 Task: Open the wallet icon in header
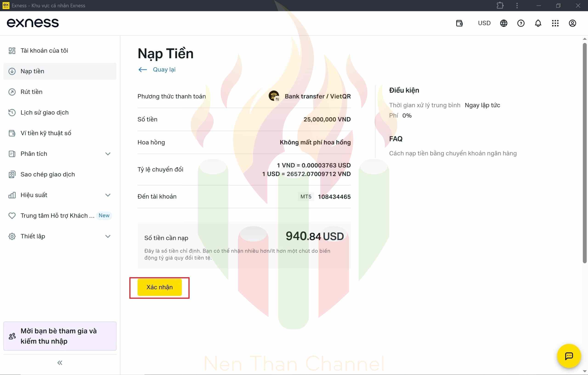[x=459, y=23]
